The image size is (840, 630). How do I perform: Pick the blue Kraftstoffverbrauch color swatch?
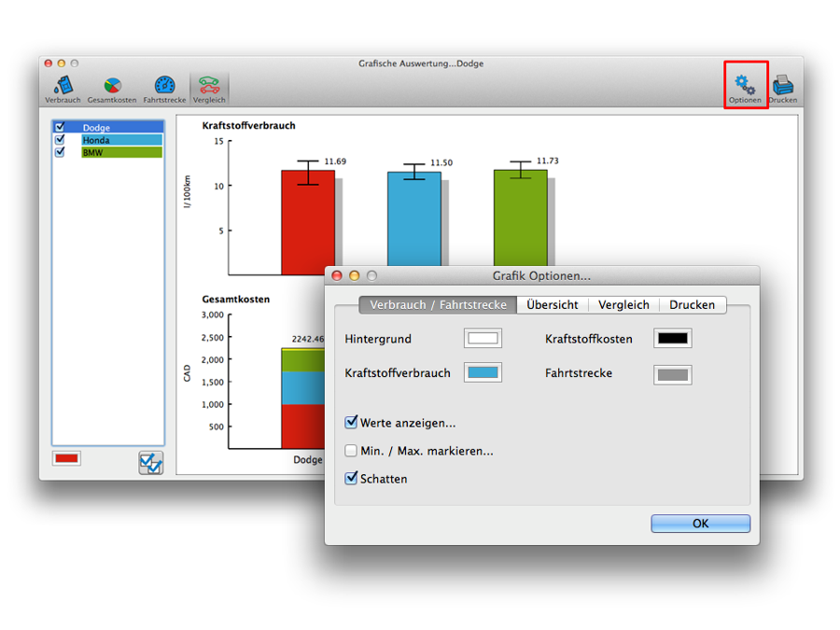(x=483, y=373)
